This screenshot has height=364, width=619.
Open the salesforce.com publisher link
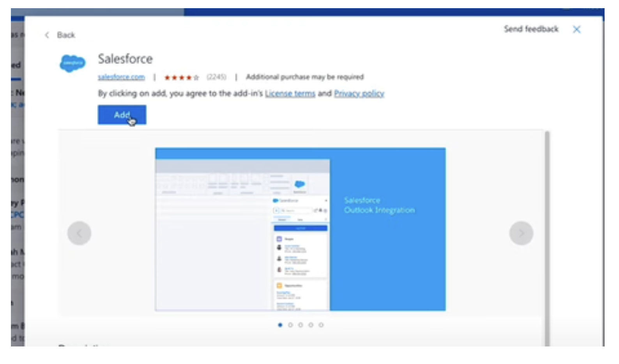click(121, 77)
